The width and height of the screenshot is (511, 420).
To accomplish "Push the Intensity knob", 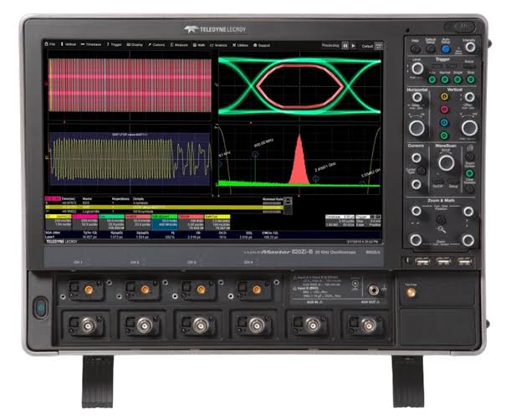I will pyautogui.click(x=470, y=48).
